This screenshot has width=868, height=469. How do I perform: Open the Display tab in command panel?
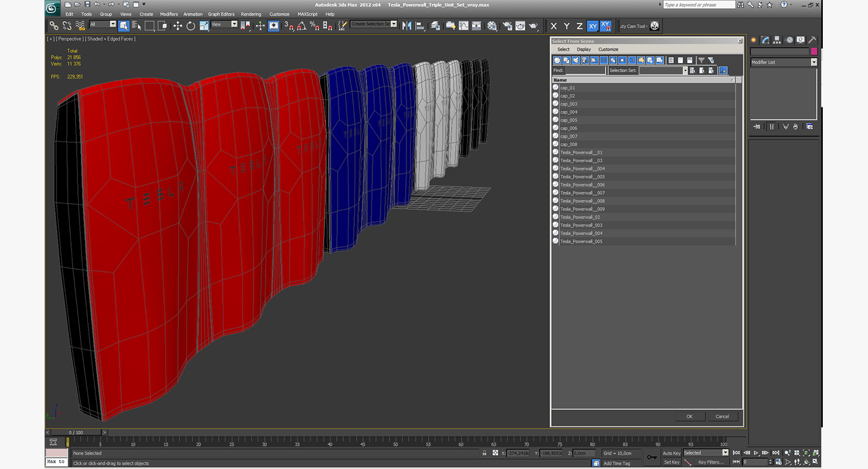801,40
